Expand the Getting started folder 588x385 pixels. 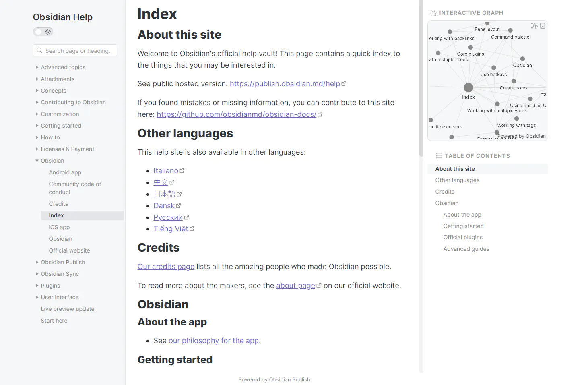pyautogui.click(x=37, y=126)
